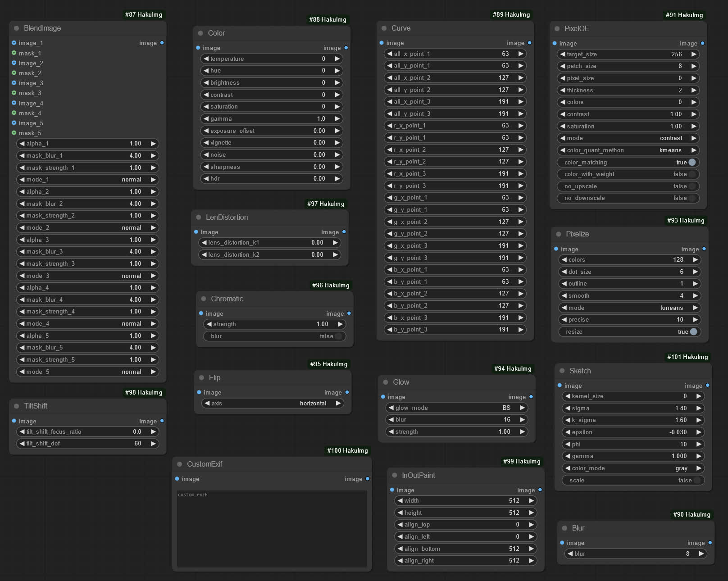Collapse the BlendImage node via its title dot
Screen dimensions: 728x581
coord(16,28)
